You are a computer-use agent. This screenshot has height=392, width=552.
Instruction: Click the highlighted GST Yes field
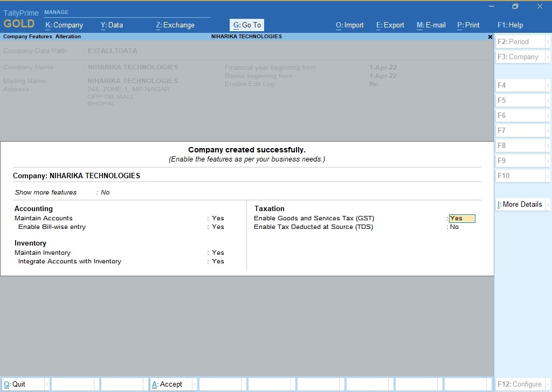(462, 218)
